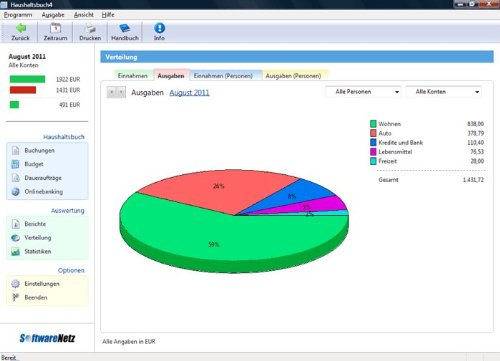Click the green Wohnen legend swatch
This screenshot has width=500, height=361.
point(373,124)
